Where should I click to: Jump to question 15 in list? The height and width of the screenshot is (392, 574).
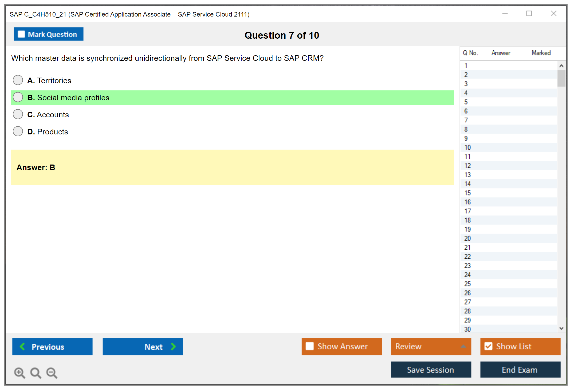[467, 193]
